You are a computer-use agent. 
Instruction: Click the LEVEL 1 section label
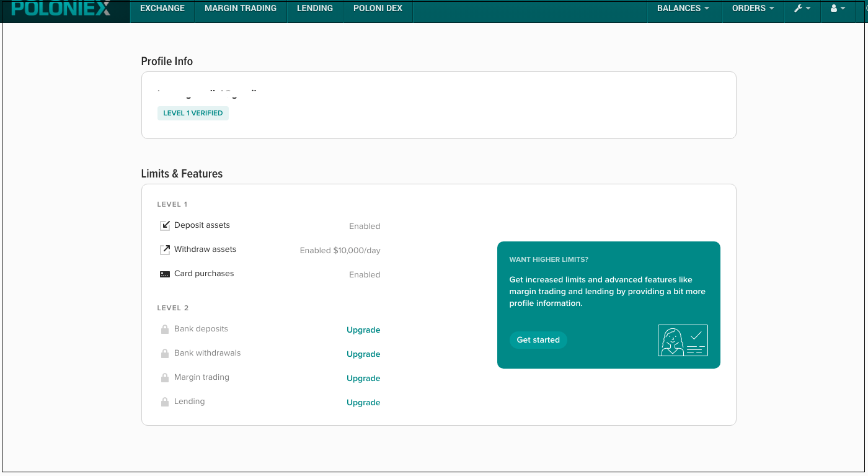pyautogui.click(x=172, y=204)
